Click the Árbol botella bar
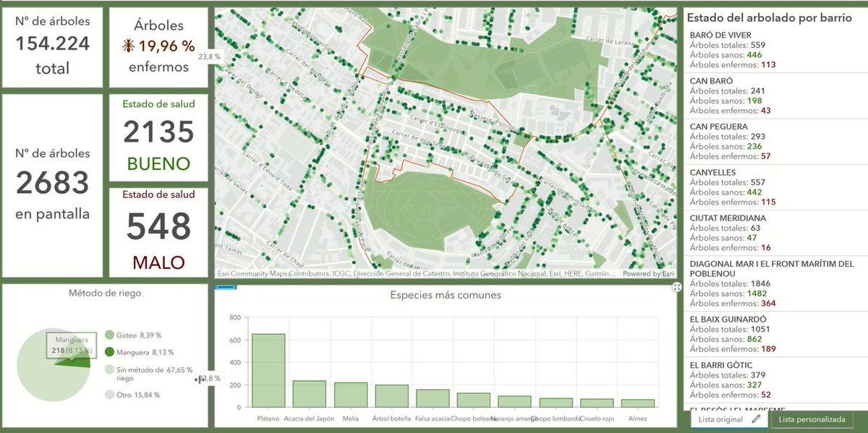Image resolution: width=868 pixels, height=433 pixels. 391,396
